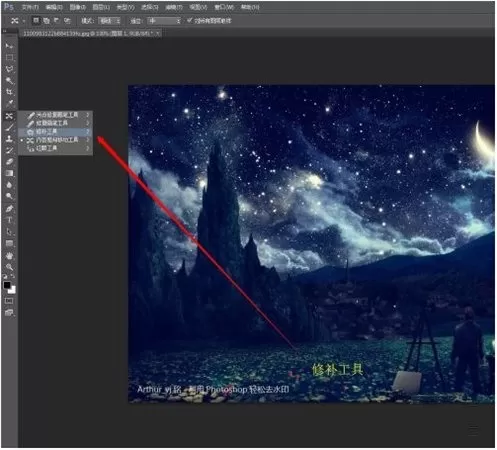Toggle the Sample All Layers checkbox

(x=190, y=21)
